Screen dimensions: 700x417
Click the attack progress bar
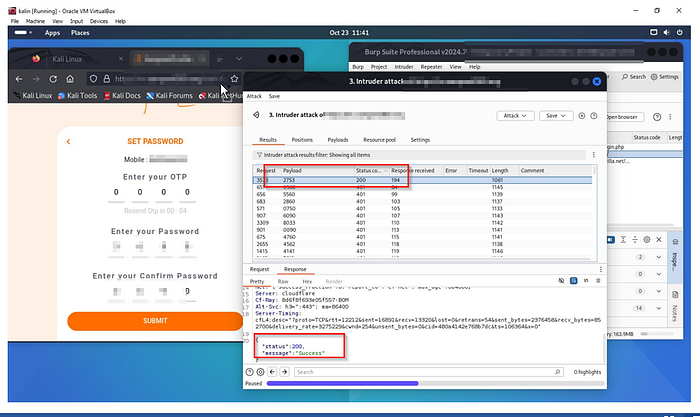point(435,384)
